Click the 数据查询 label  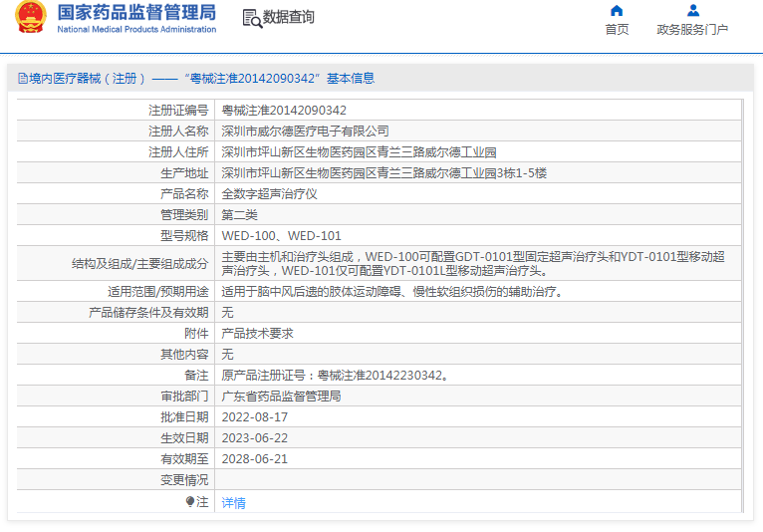pyautogui.click(x=288, y=17)
